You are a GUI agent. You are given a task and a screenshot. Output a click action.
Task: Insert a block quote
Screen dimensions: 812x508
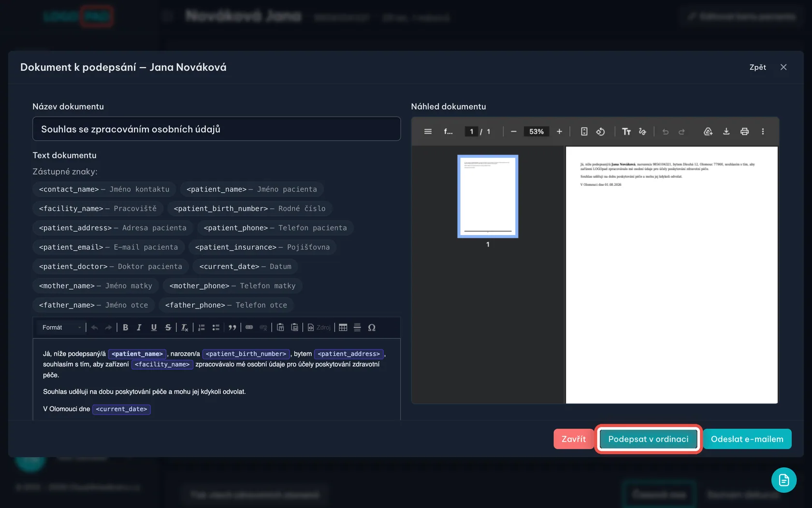[x=232, y=328]
